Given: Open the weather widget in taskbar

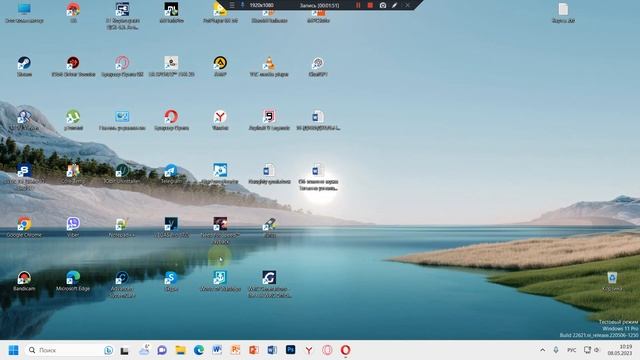Looking at the screenshot, I should click(x=144, y=350).
